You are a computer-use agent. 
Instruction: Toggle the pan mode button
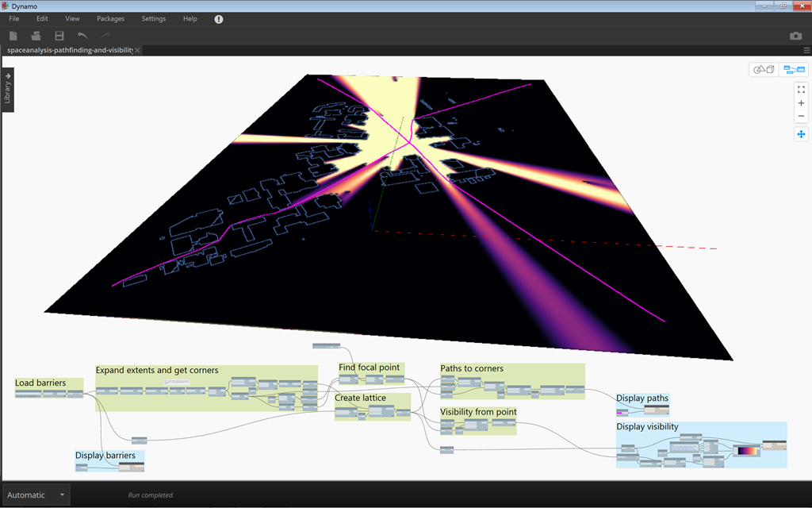(x=801, y=134)
